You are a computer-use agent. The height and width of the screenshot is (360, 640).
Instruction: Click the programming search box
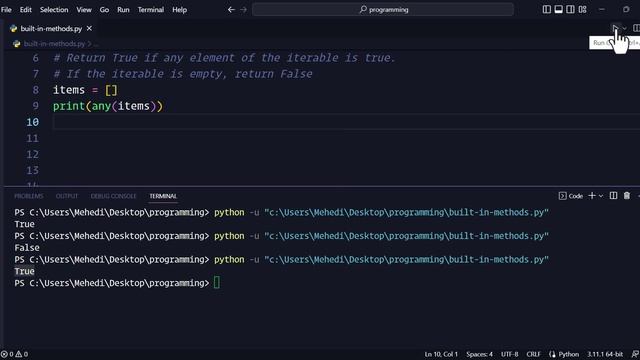[x=383, y=9]
